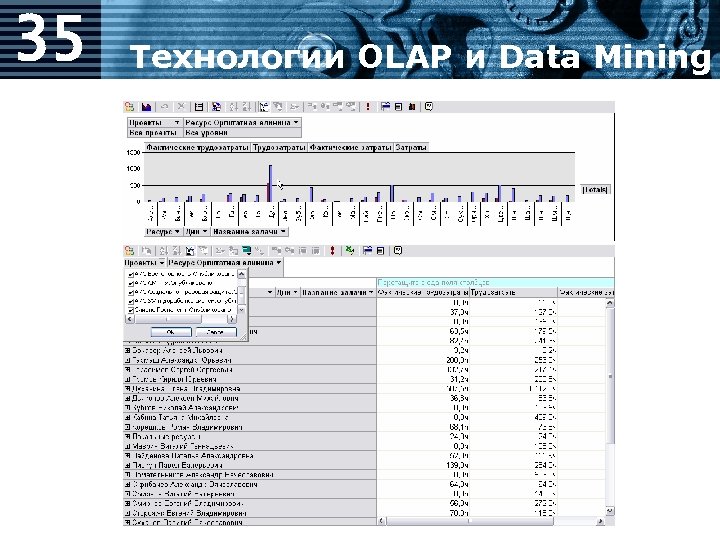This screenshot has width=720, height=540.
Task: Toggle Show Legend in chart toolbar
Action: click(199, 107)
